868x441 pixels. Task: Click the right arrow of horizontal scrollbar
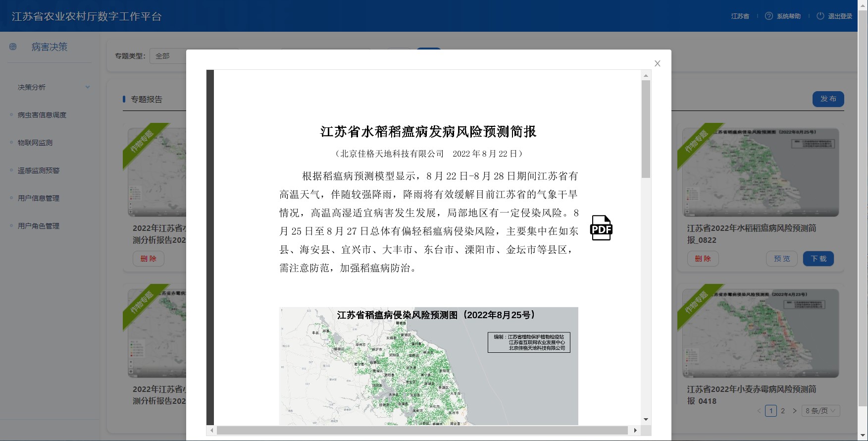(x=635, y=430)
